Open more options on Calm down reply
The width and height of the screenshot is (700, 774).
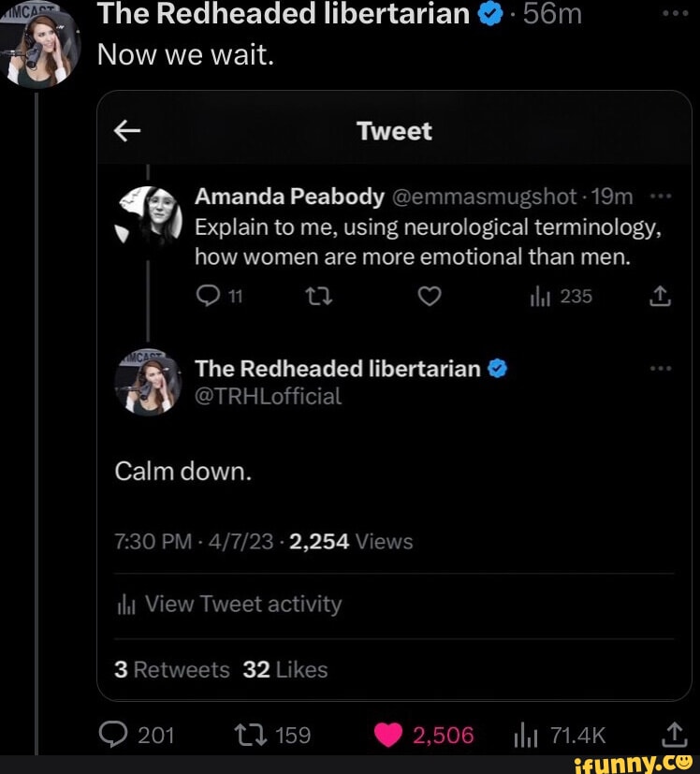click(661, 369)
